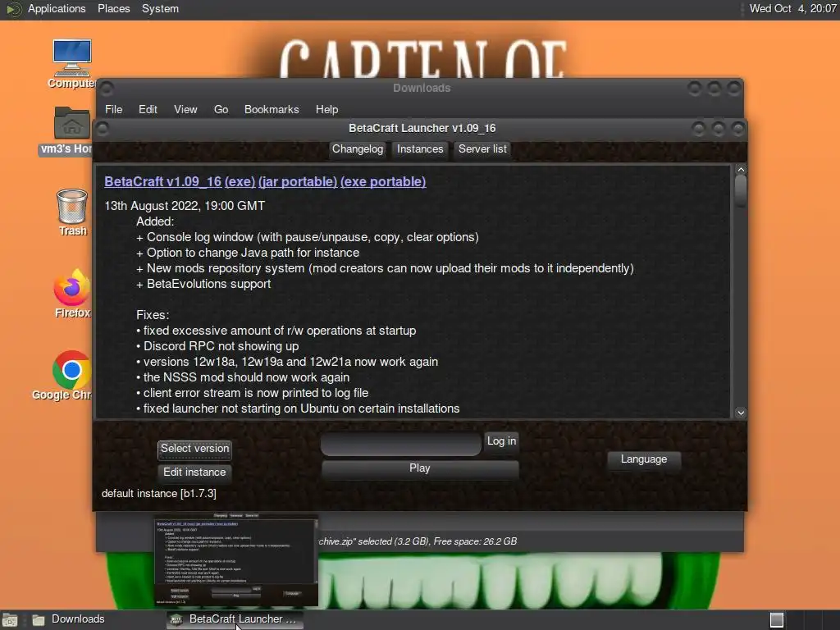The width and height of the screenshot is (840, 630).
Task: Open Edit menu in Downloads window
Action: point(148,109)
